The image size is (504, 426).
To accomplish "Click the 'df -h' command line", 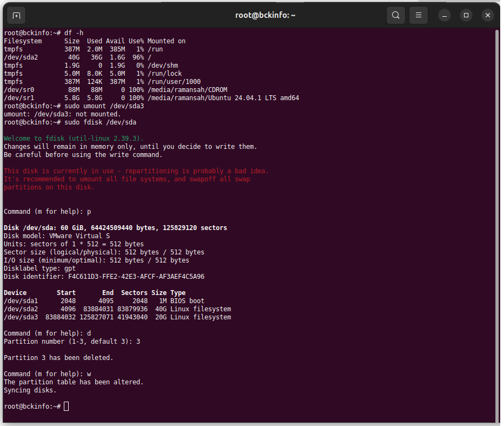I will click(x=44, y=33).
